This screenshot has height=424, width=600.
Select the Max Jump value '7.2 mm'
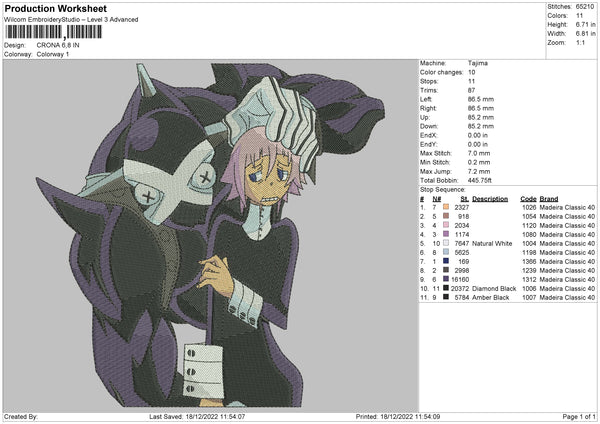[x=479, y=171]
